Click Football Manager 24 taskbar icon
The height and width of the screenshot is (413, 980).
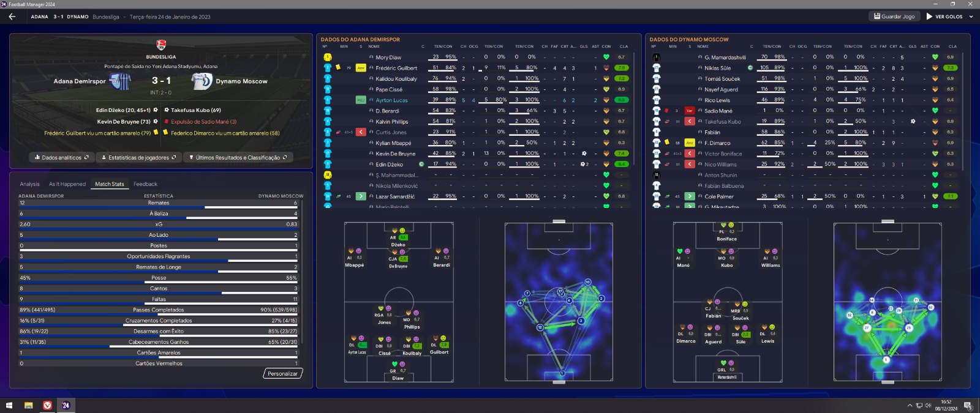[66, 405]
